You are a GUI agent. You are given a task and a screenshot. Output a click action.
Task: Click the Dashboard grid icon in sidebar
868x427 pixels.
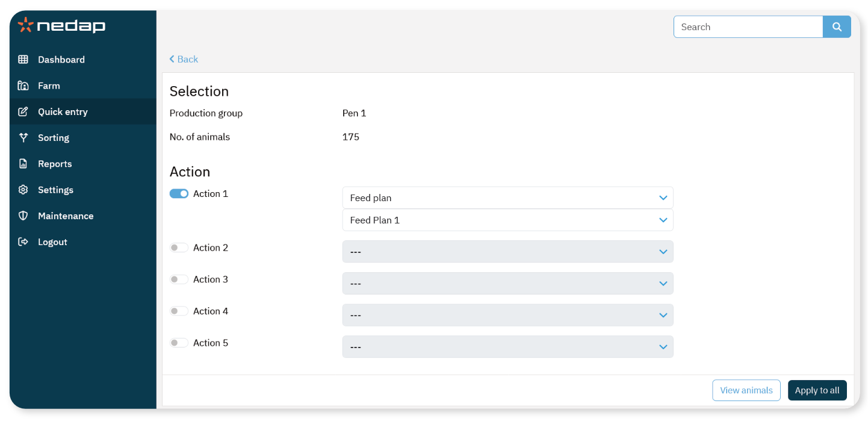(23, 60)
